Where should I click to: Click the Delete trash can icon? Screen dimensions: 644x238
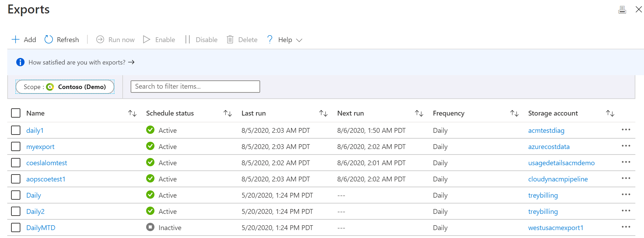point(230,40)
